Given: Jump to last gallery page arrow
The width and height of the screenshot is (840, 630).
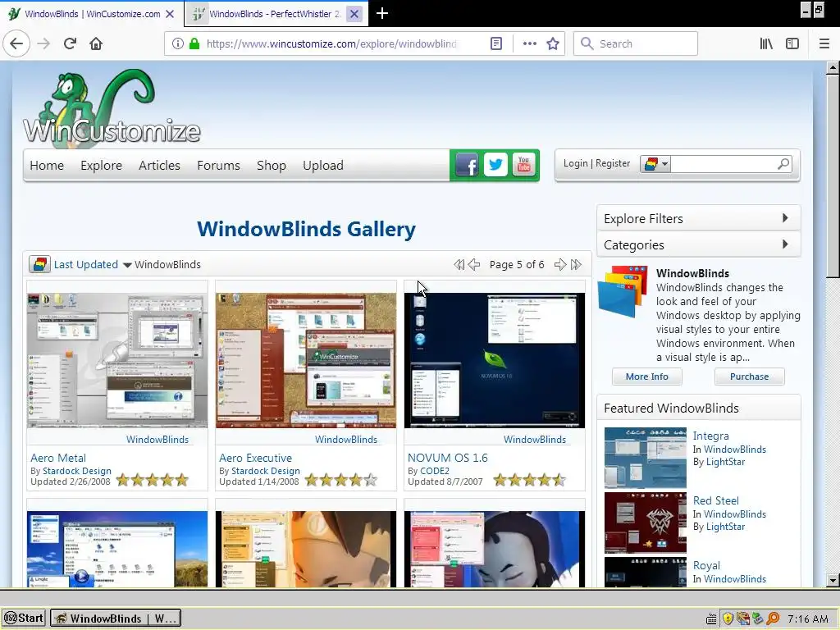Looking at the screenshot, I should point(576,265).
